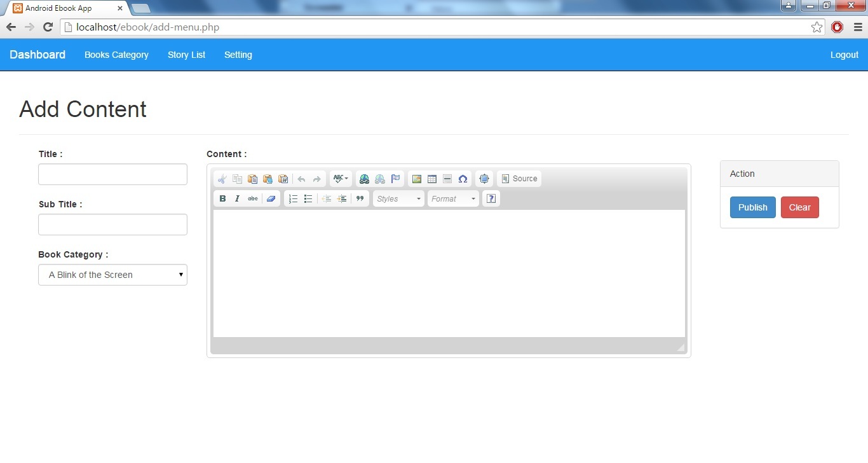Screen dimensions: 868x463
Task: Open the Format dropdown
Action: click(x=453, y=199)
